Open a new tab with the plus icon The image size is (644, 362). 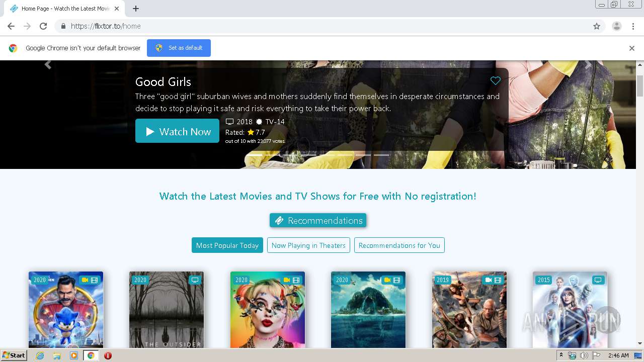(136, 9)
